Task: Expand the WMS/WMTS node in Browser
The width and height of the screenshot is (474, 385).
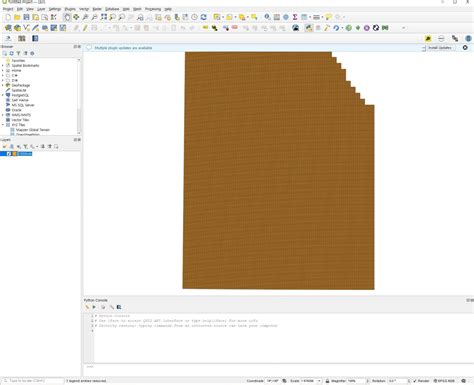Action: 3,115
